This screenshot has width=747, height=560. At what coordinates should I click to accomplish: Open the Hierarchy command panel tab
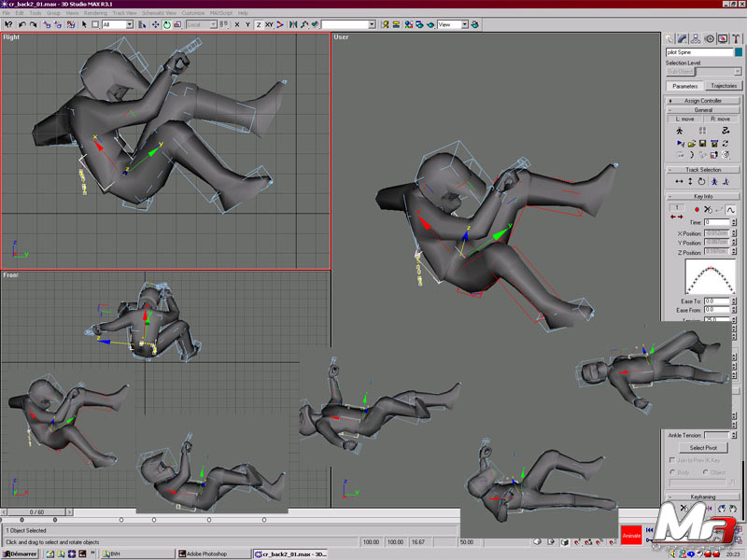[696, 38]
